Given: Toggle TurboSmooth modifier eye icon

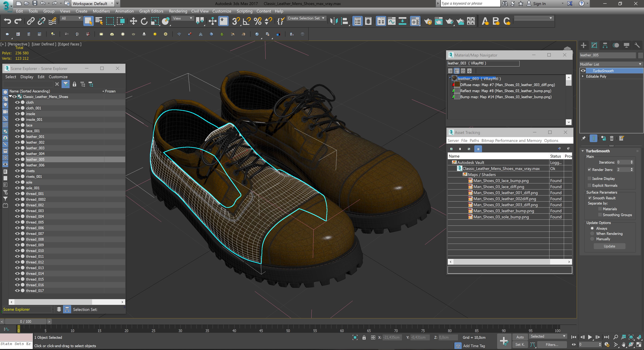Looking at the screenshot, I should [x=583, y=71].
